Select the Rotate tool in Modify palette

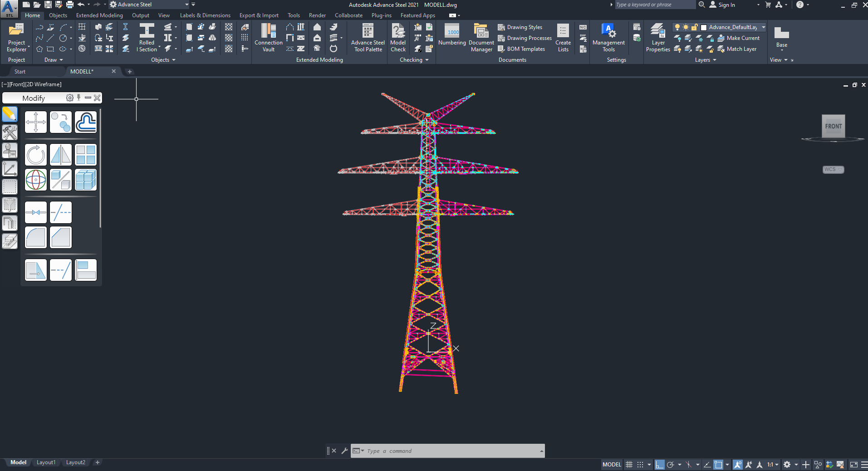click(x=36, y=155)
